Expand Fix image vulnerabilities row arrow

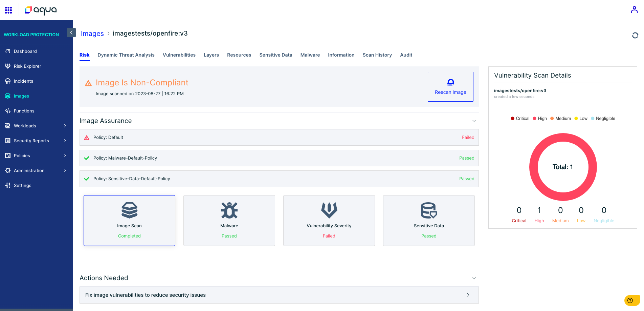468,295
